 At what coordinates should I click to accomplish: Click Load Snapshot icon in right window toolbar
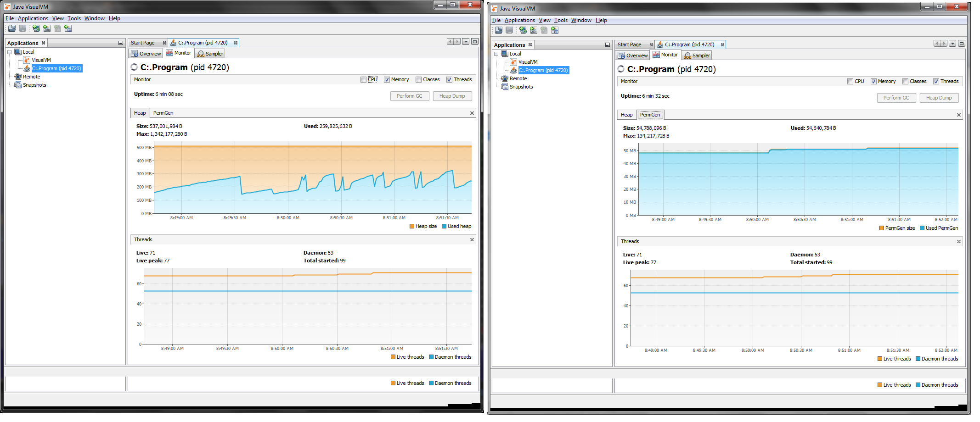[499, 30]
